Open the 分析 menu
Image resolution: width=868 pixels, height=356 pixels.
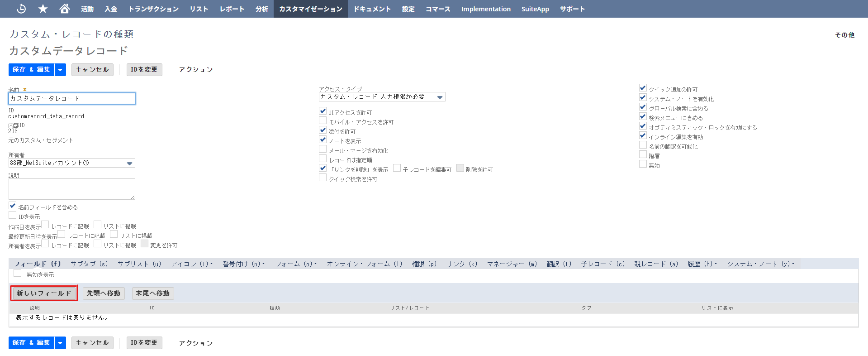click(262, 9)
